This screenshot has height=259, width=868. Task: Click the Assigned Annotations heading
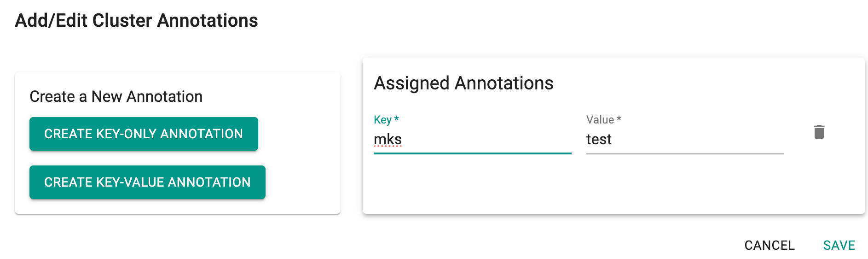[463, 83]
